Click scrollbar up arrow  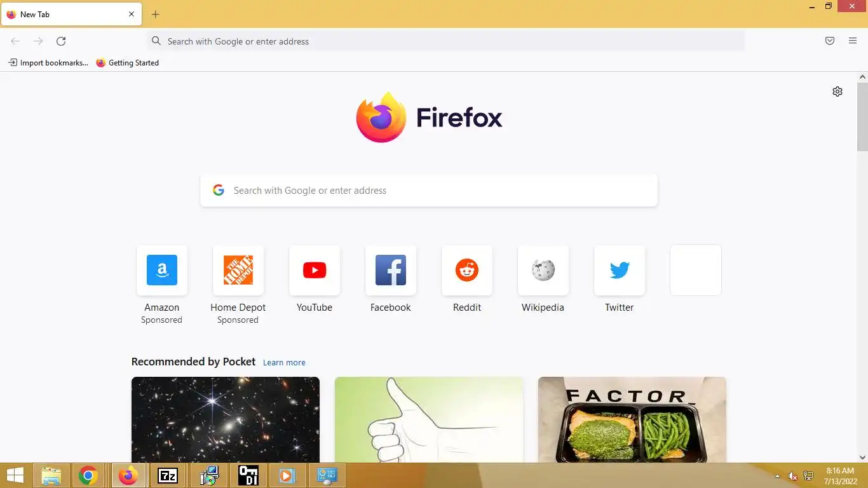[x=862, y=77]
